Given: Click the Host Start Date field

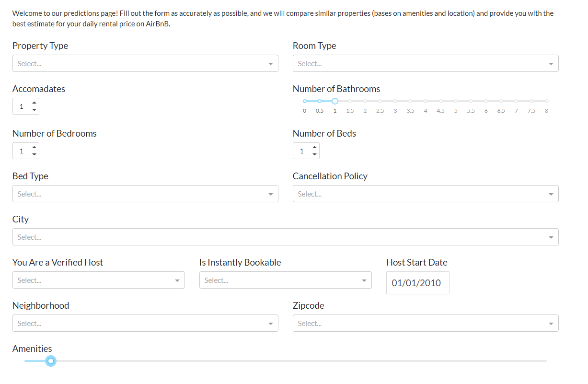Looking at the screenshot, I should 417,283.
